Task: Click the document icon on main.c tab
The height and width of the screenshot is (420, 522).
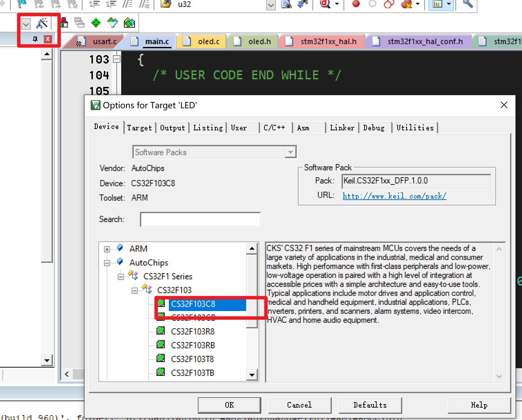Action: tap(135, 41)
